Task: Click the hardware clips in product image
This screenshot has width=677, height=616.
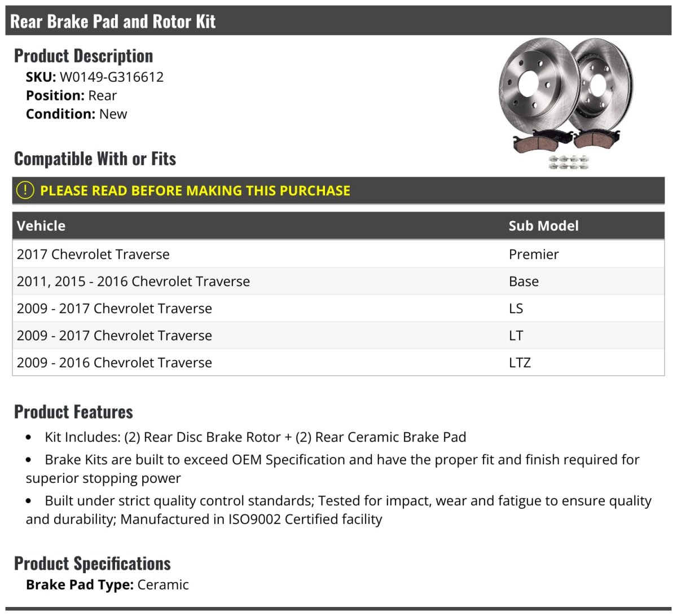Action: pyautogui.click(x=569, y=163)
